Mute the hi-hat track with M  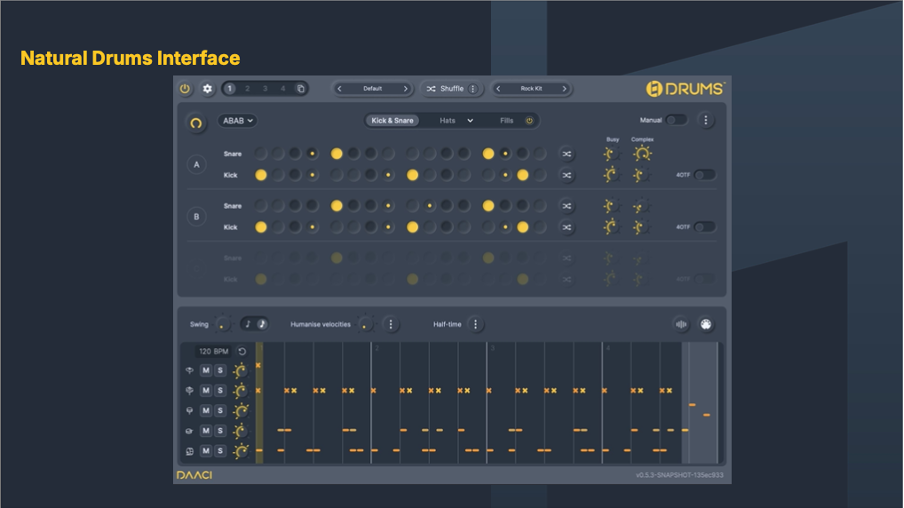tap(206, 390)
